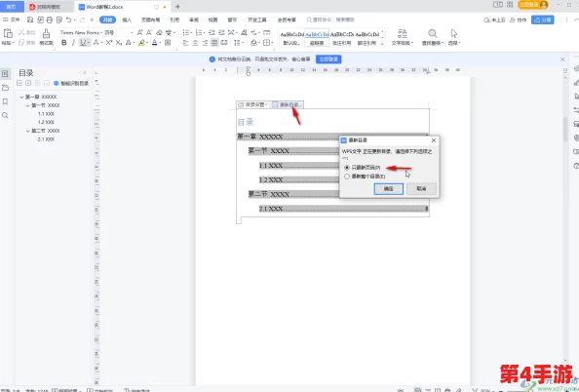Confirm the update TOC dialog with 确定
Screen dimensions: 579x392
click(389, 189)
